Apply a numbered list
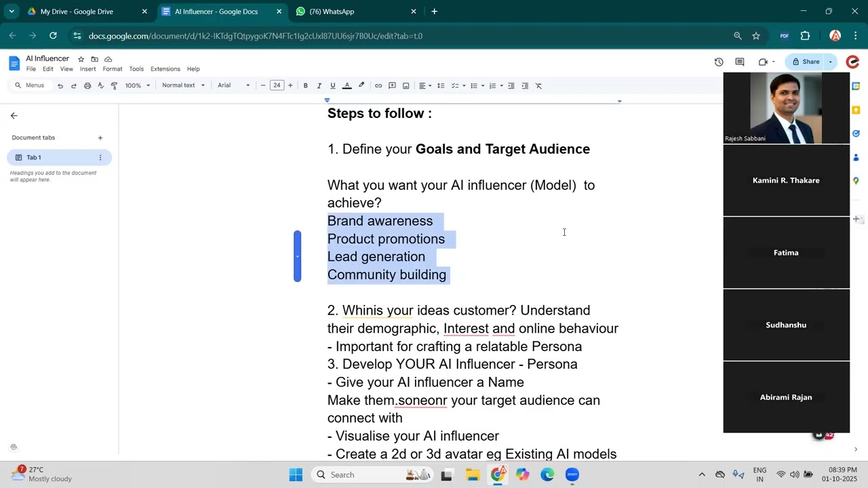The height and width of the screenshot is (488, 868). click(x=493, y=85)
